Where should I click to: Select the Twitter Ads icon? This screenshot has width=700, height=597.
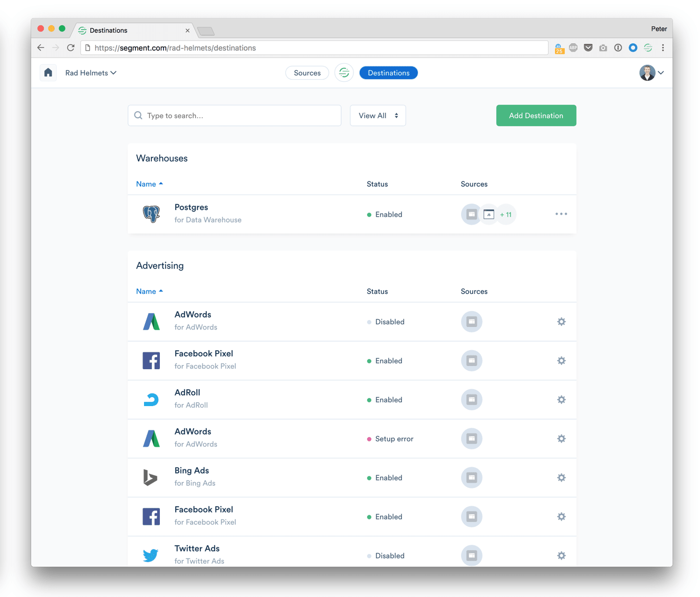[151, 555]
